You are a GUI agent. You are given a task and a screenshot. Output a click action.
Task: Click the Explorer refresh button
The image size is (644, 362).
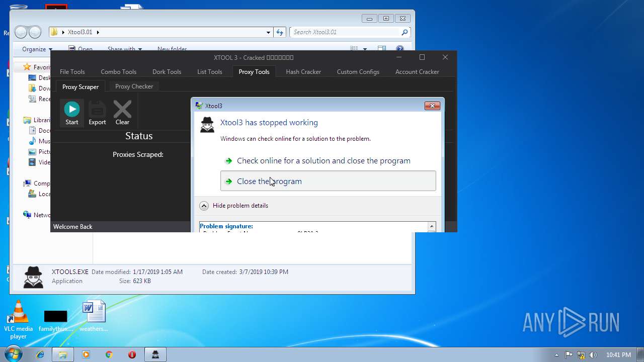[x=280, y=32]
